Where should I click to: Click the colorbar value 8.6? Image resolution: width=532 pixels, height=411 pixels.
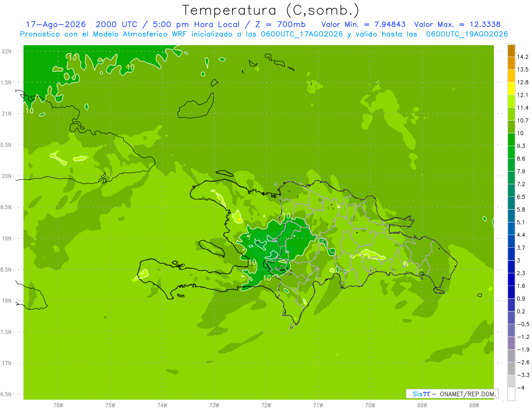point(522,159)
